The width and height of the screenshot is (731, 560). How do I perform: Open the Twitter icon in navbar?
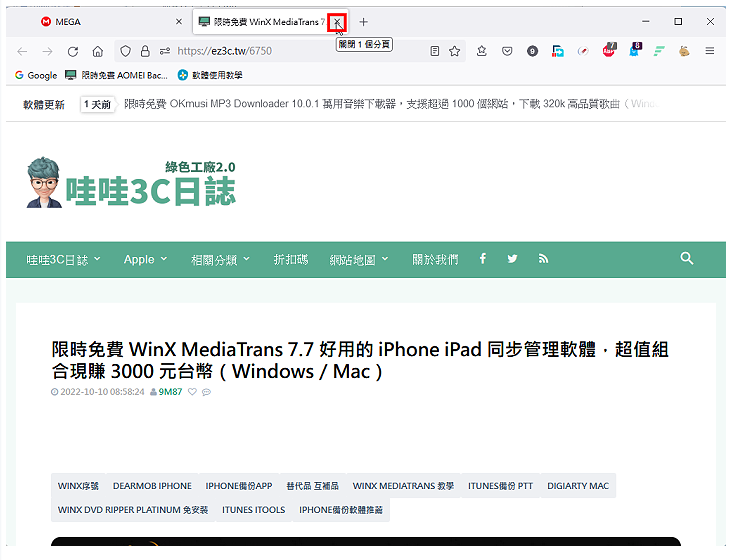click(512, 258)
